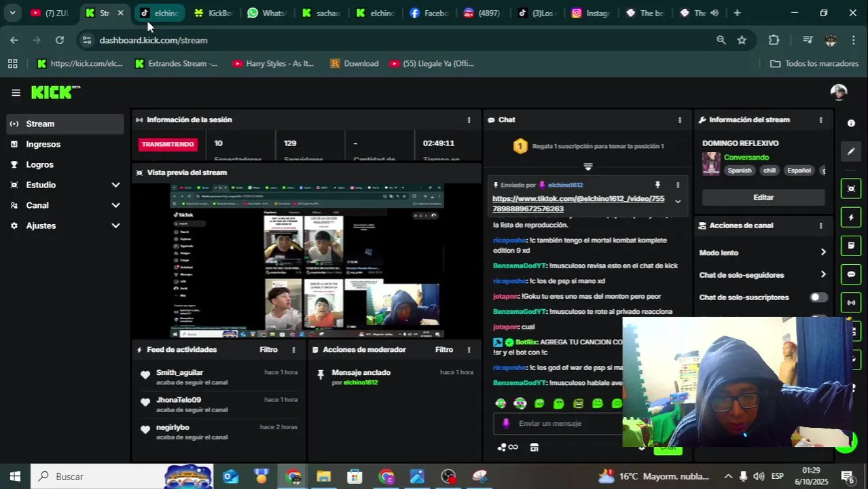868x489 pixels.
Task: Click the pencil edit icon in right sidebar
Action: [x=851, y=151]
